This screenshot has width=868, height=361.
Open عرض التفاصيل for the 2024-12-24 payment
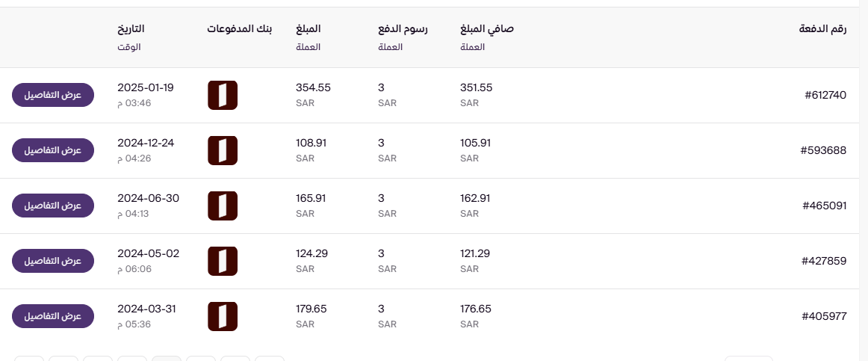52,150
